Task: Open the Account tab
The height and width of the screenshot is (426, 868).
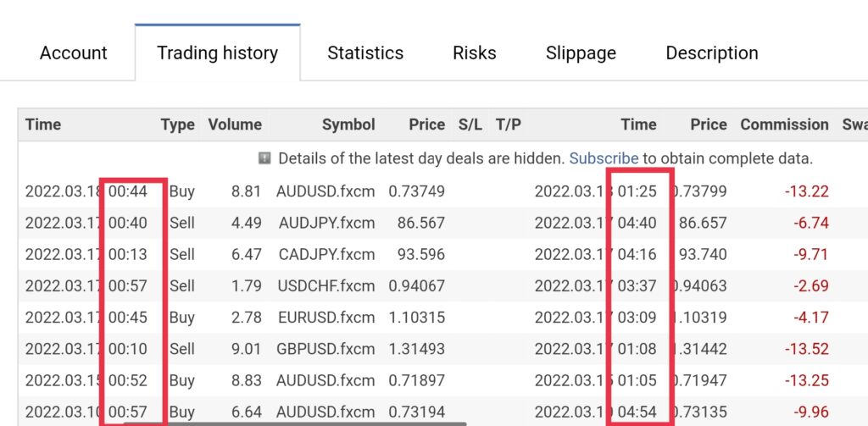Action: pyautogui.click(x=74, y=53)
